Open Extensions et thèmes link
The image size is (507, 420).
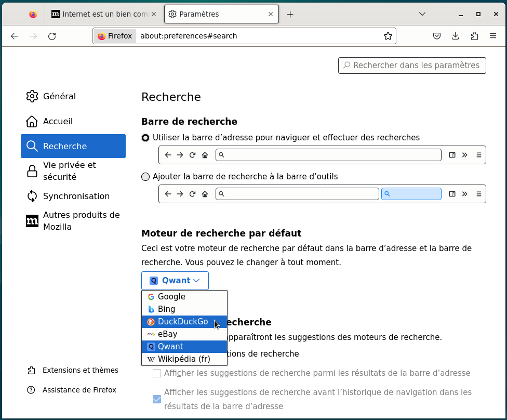coord(73,370)
